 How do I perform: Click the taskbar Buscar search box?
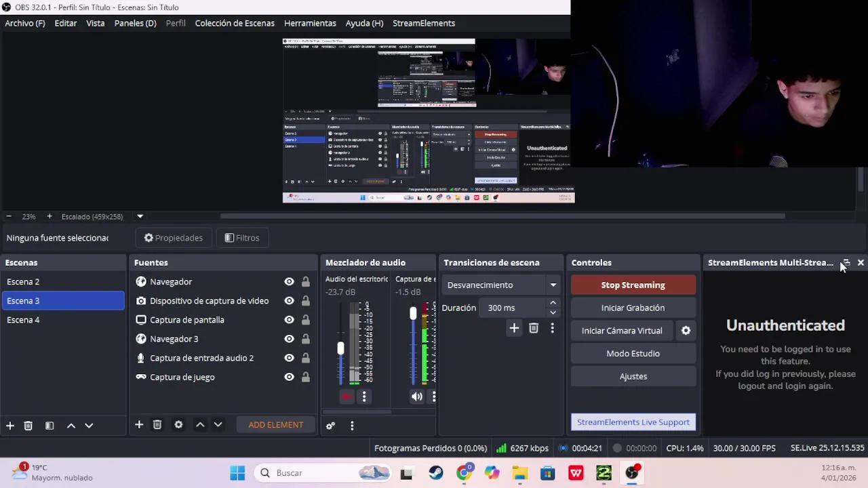[x=324, y=473]
